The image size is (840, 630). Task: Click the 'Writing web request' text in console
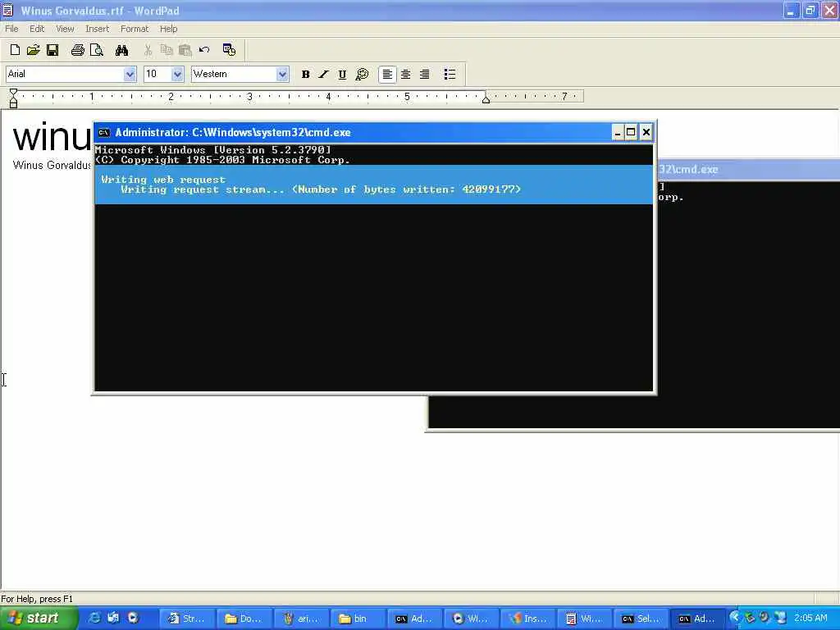[x=163, y=180]
